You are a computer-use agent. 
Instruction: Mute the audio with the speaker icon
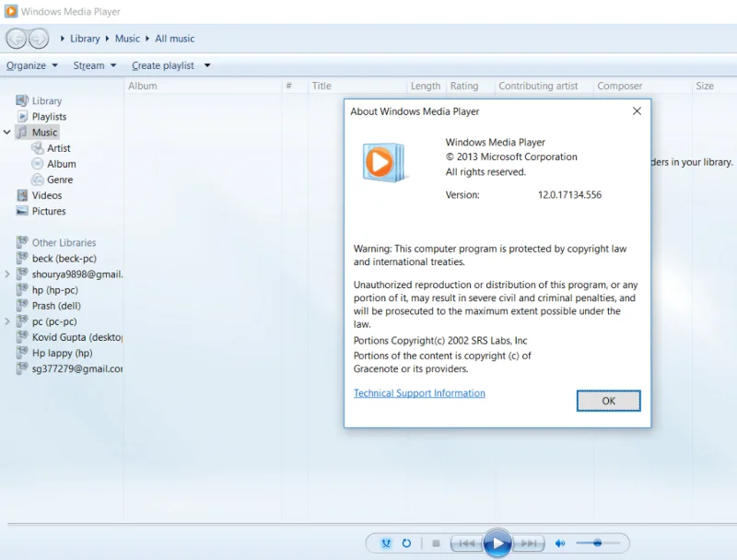pos(562,543)
